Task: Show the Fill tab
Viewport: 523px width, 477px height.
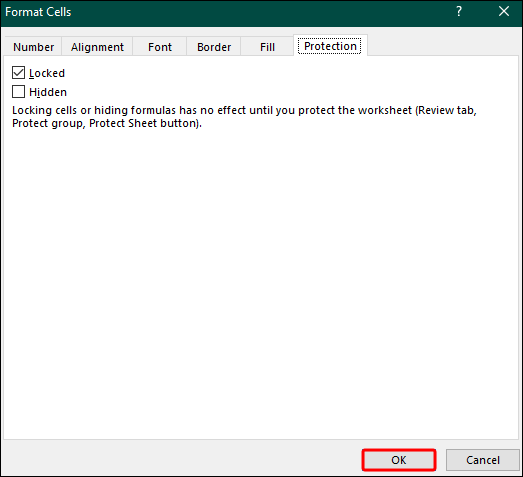Action: tap(267, 47)
